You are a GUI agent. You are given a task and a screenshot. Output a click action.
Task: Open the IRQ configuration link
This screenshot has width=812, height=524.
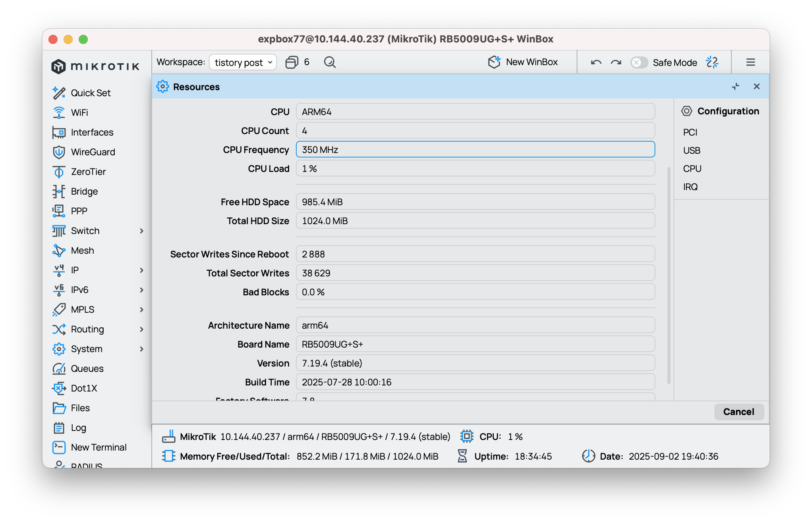(x=690, y=187)
